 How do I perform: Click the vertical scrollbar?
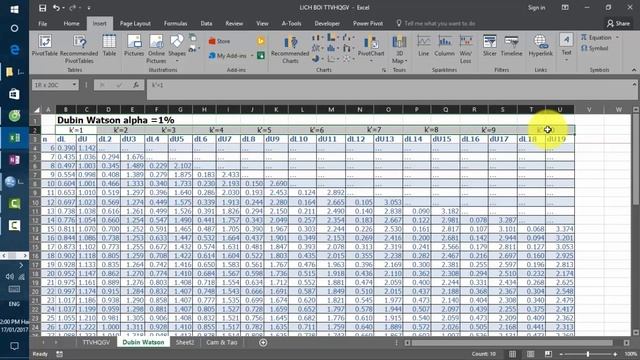coord(636,159)
